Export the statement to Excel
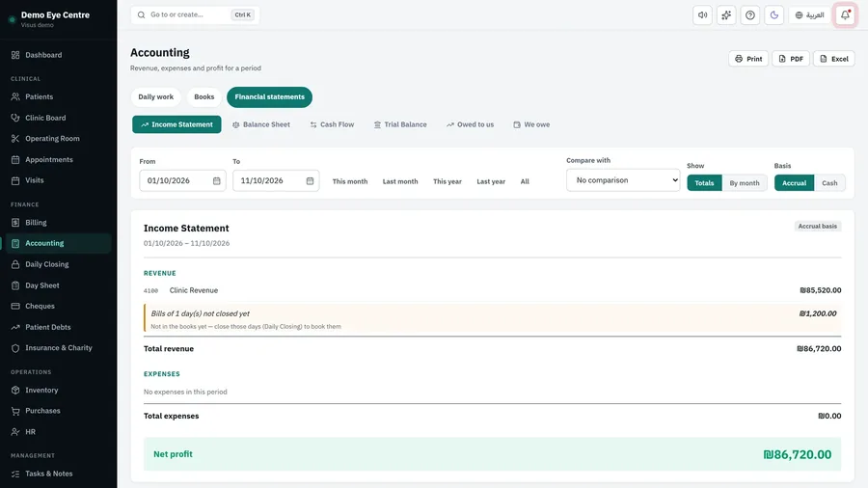 tap(833, 59)
